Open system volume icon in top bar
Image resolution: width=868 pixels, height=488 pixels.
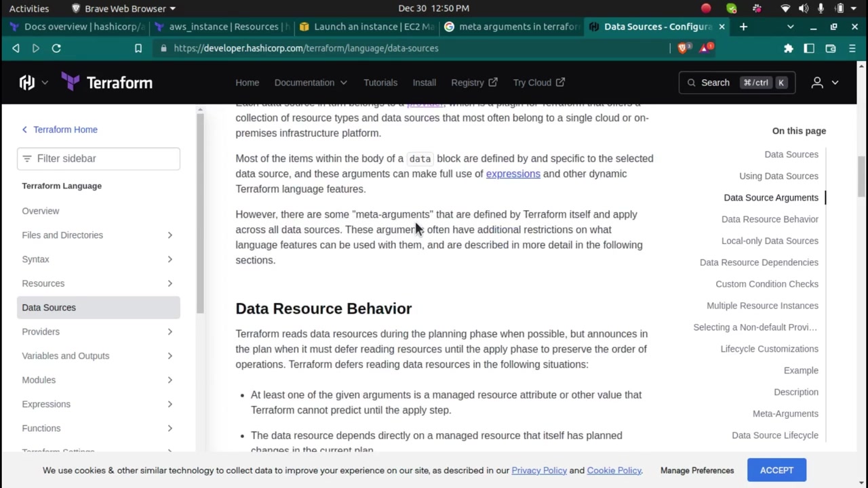[x=804, y=8]
